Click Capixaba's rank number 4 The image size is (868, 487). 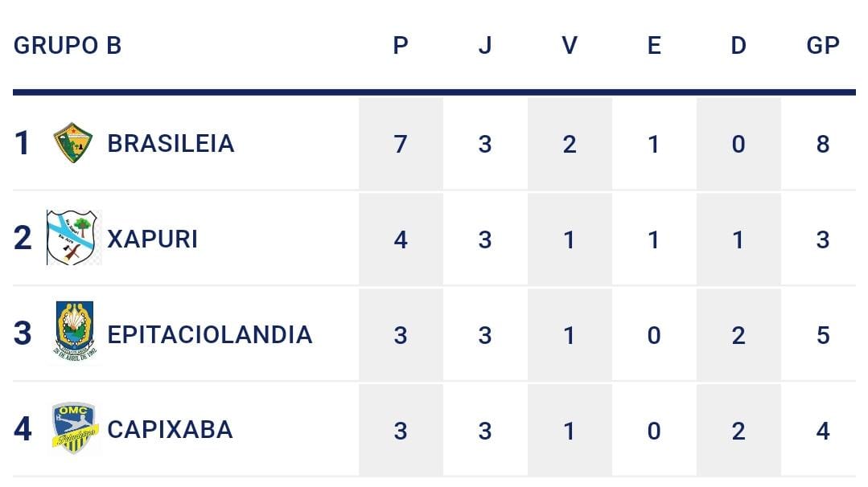[23, 429]
